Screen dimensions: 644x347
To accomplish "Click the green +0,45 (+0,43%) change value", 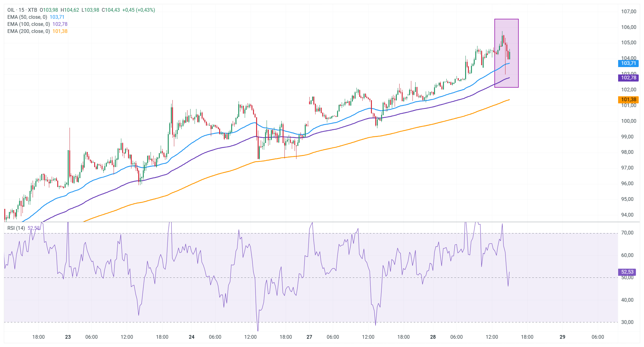I will [x=139, y=10].
